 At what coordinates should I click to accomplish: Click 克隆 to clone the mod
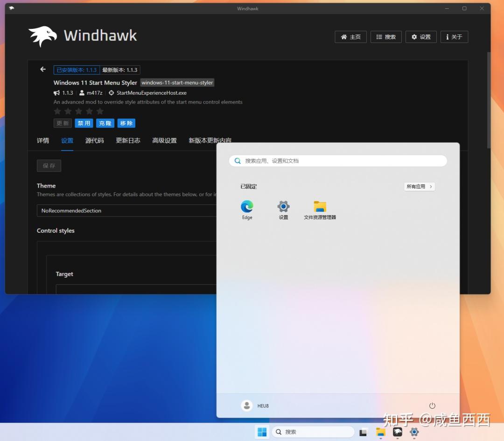coord(105,123)
